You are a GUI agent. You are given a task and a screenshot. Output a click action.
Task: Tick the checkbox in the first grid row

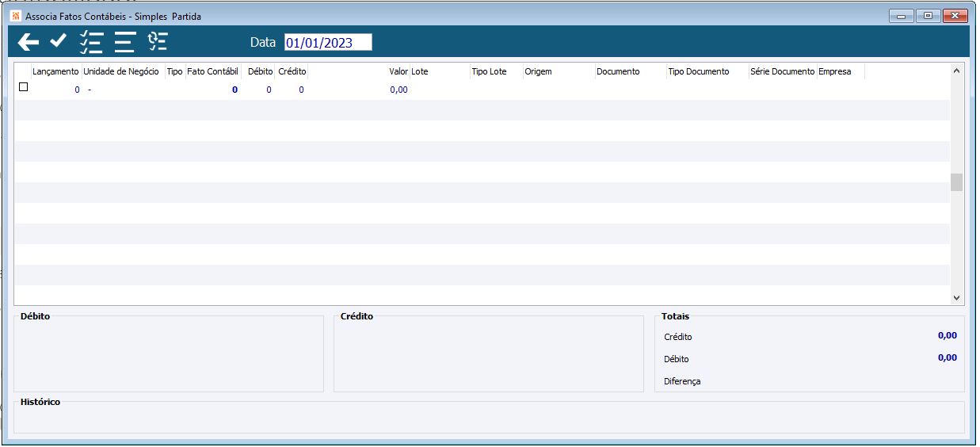[x=23, y=87]
